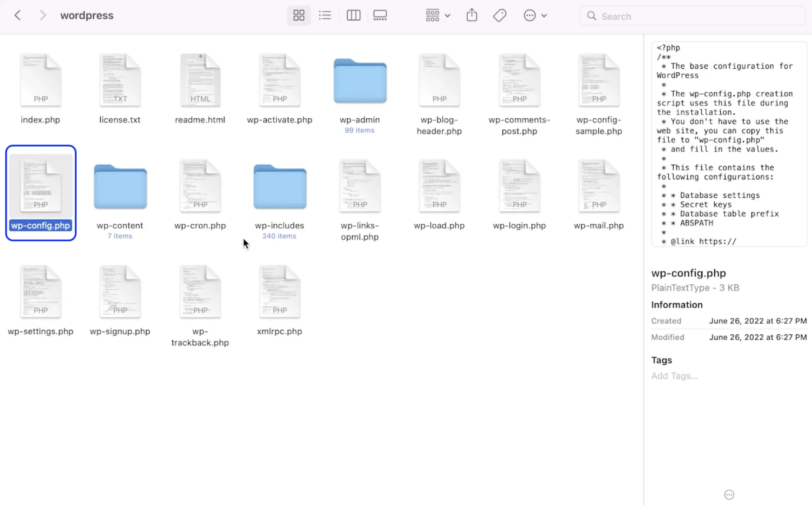Image resolution: width=812 pixels, height=505 pixels.
Task: Select the wp-config.php file icon
Action: pos(41,186)
